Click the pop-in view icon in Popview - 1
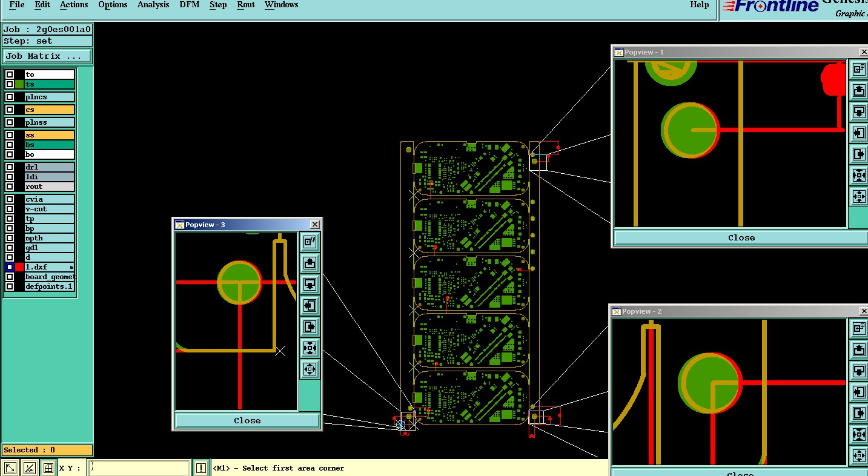This screenshot has height=476, width=868. click(x=859, y=70)
